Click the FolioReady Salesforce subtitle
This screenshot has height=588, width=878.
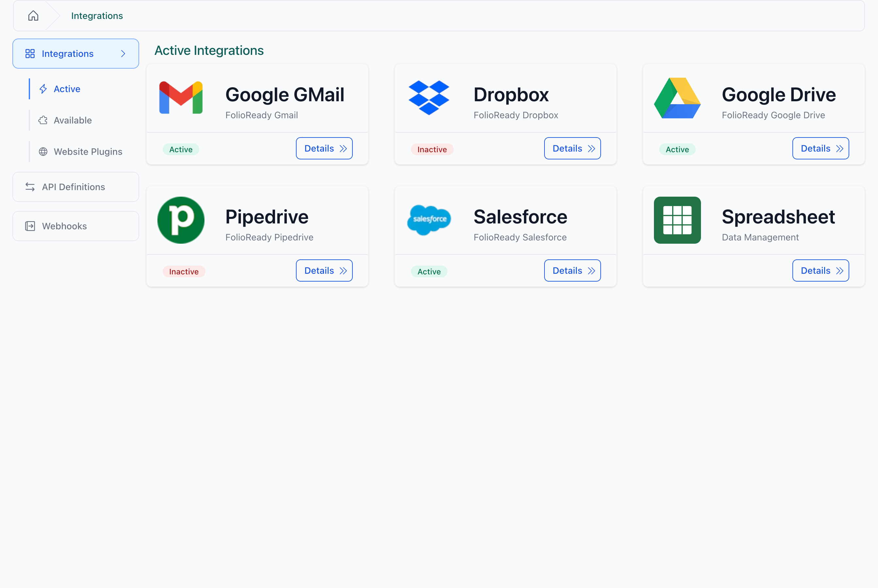click(520, 237)
